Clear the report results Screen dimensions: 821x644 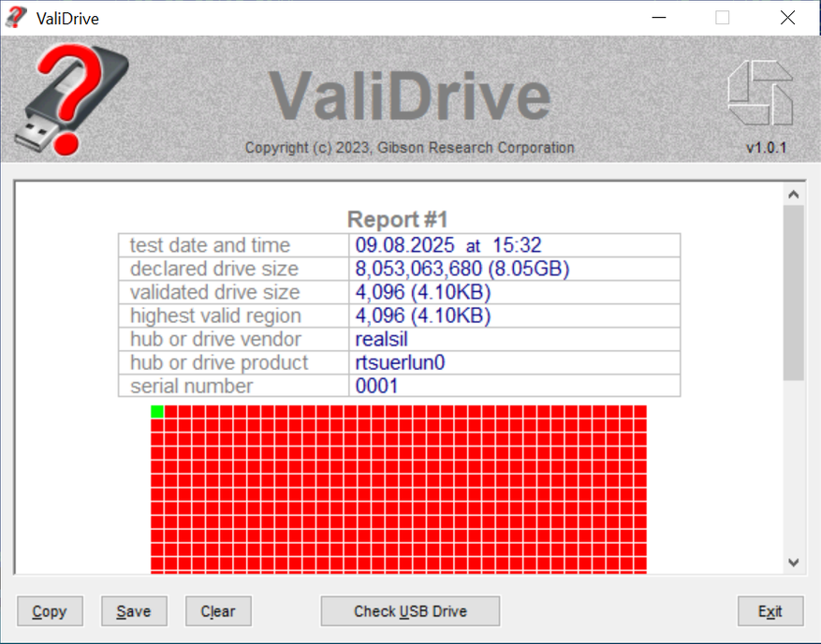[218, 611]
